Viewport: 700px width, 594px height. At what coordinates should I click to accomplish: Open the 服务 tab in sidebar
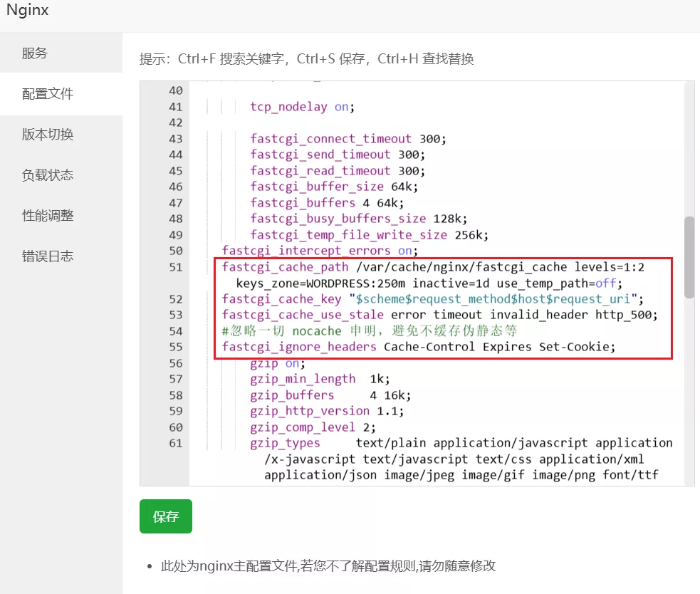(35, 53)
